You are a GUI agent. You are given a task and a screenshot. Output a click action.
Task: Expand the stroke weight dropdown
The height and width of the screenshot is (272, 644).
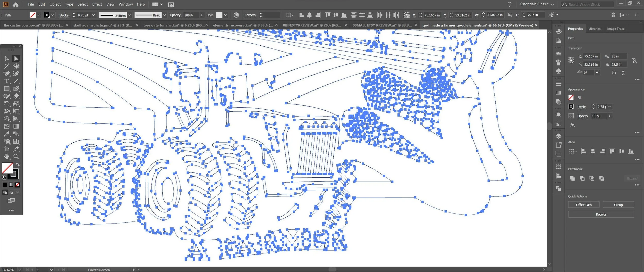[94, 15]
